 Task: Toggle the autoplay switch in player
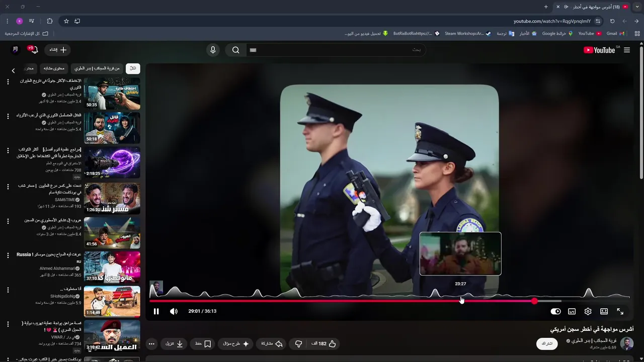click(555, 311)
